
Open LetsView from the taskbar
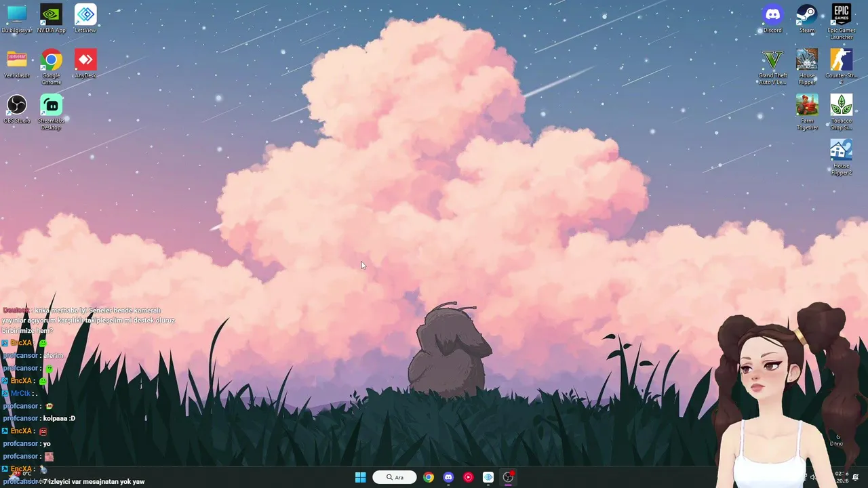click(488, 477)
